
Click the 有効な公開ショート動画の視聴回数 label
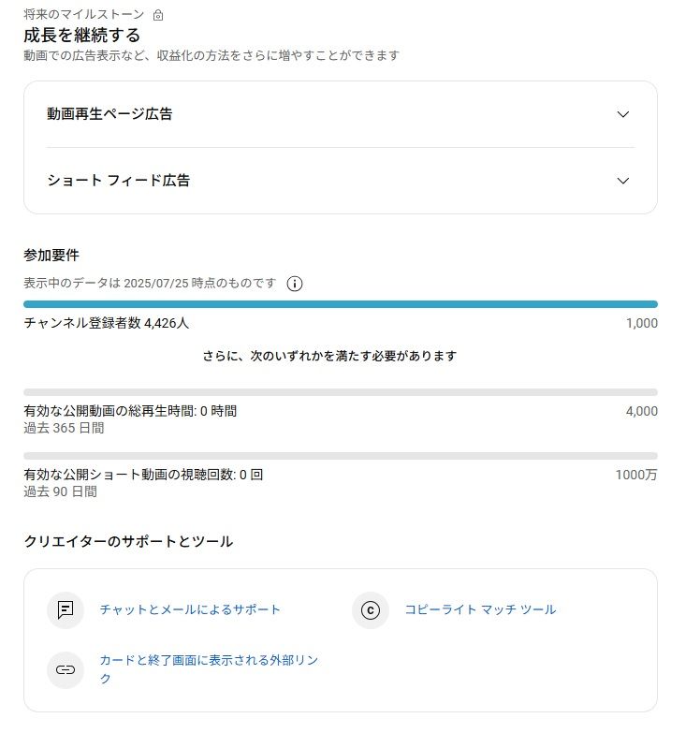click(x=143, y=475)
